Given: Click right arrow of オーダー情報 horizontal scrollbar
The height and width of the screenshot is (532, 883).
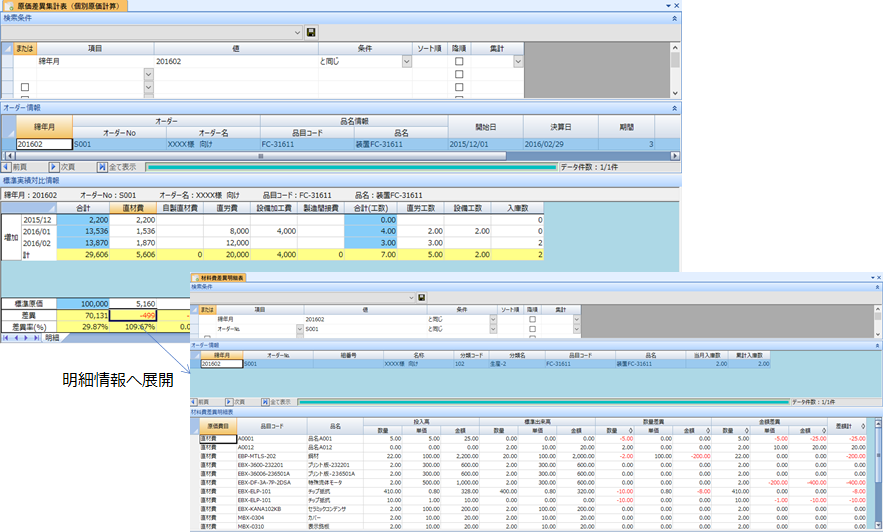Looking at the screenshot, I should pos(675,155).
